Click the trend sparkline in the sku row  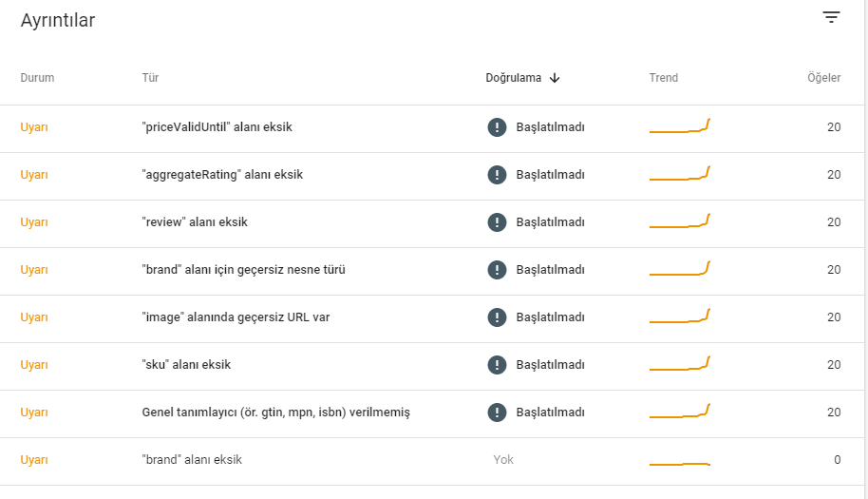680,363
